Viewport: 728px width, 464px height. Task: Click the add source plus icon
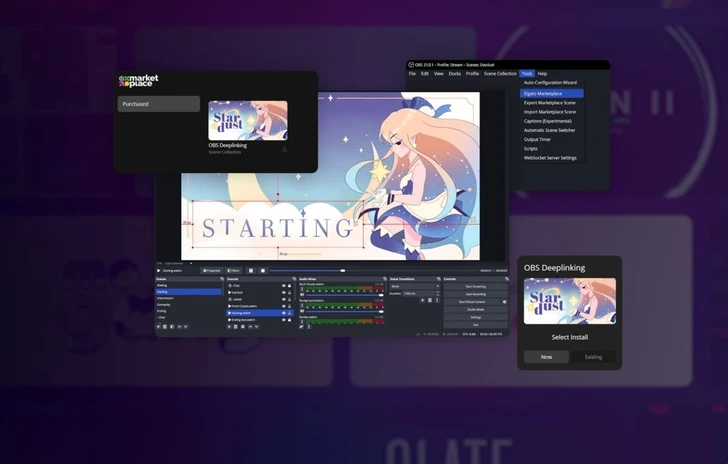[230, 326]
